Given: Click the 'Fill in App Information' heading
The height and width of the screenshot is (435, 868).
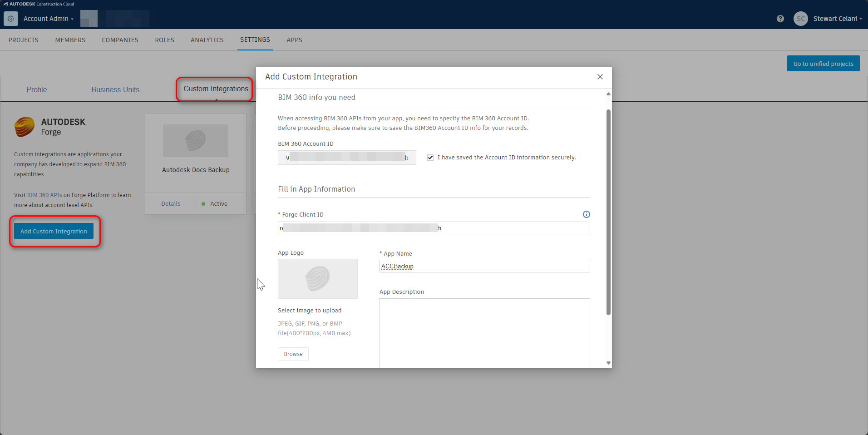Looking at the screenshot, I should click(316, 189).
